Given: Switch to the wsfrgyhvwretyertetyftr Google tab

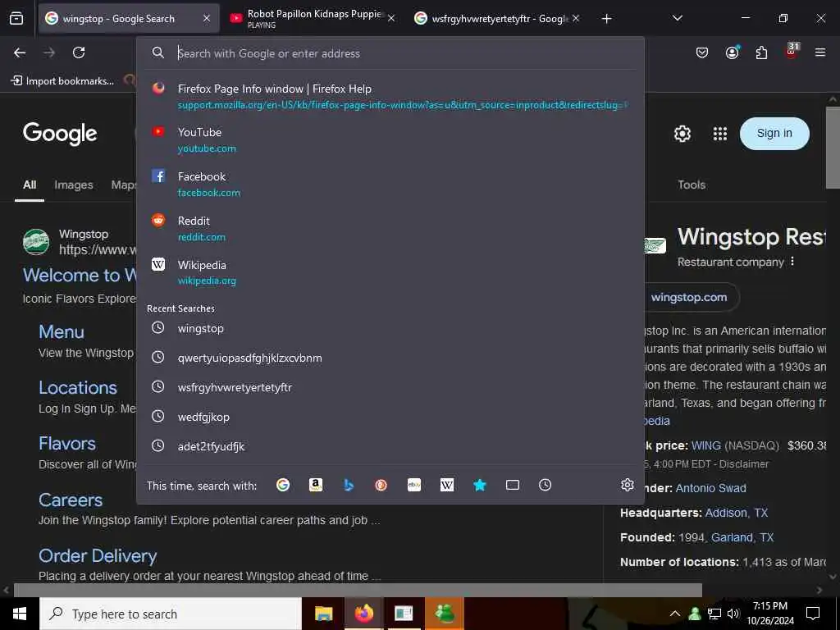Looking at the screenshot, I should (x=498, y=19).
